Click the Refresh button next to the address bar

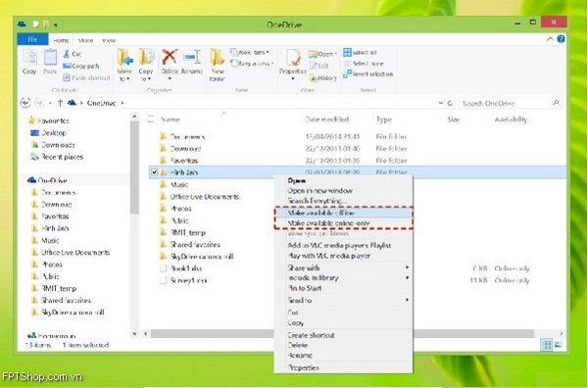[451, 103]
